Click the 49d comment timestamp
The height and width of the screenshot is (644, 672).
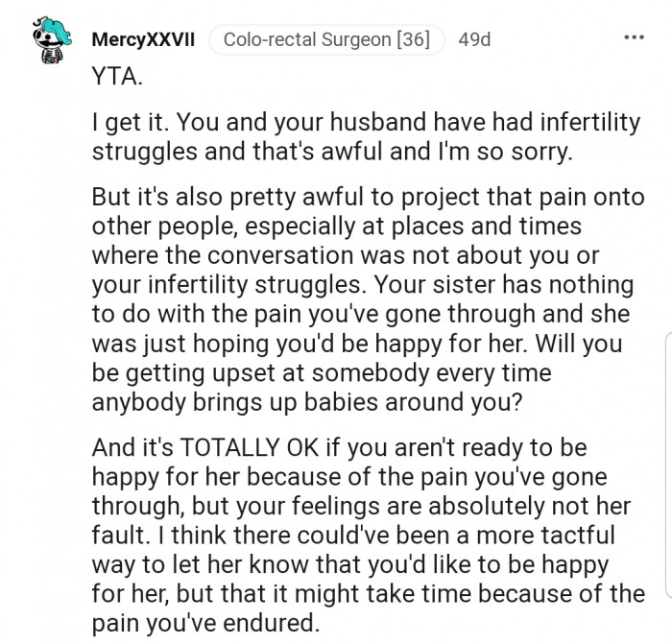tap(474, 40)
